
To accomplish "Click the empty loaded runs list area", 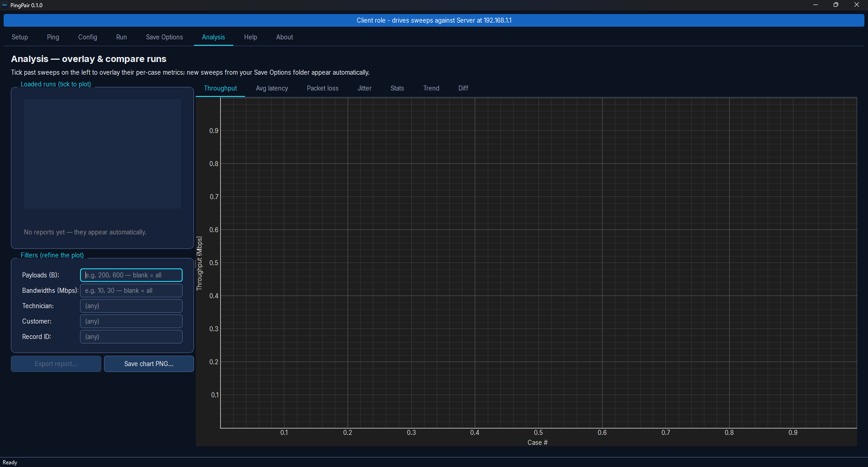I will pyautogui.click(x=102, y=154).
